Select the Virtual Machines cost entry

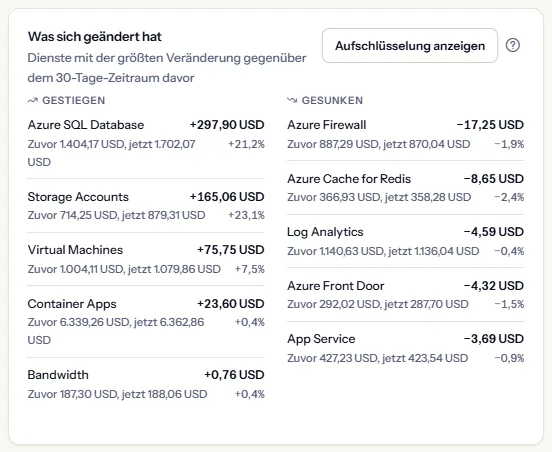[146, 259]
